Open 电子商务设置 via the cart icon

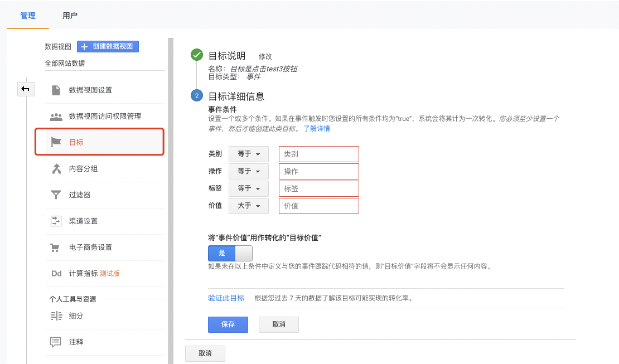tap(56, 247)
